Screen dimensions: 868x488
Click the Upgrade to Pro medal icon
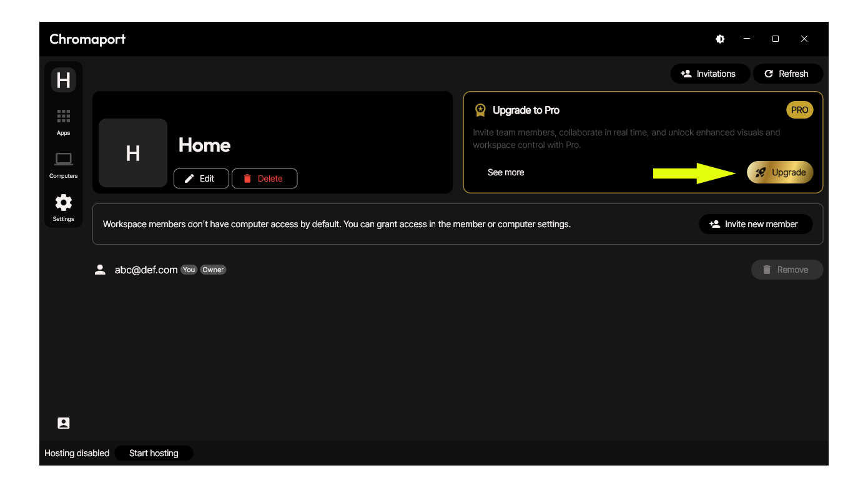click(480, 110)
